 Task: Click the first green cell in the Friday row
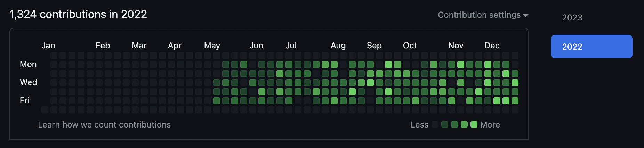click(217, 101)
